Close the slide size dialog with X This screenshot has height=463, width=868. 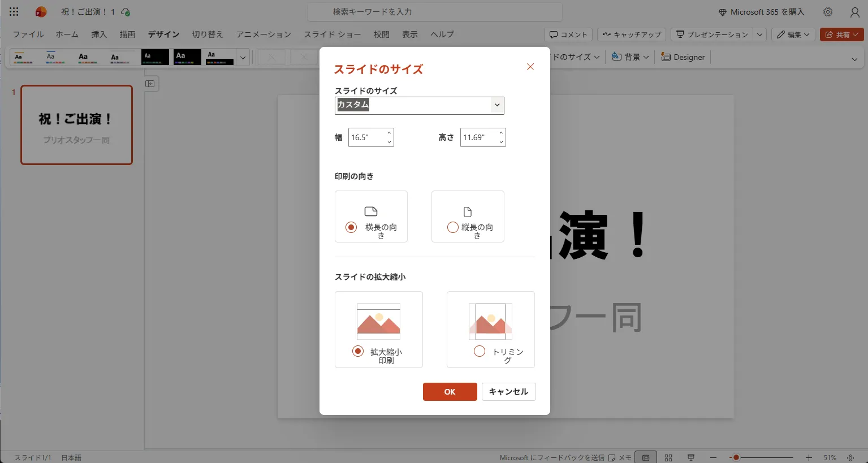pyautogui.click(x=530, y=67)
